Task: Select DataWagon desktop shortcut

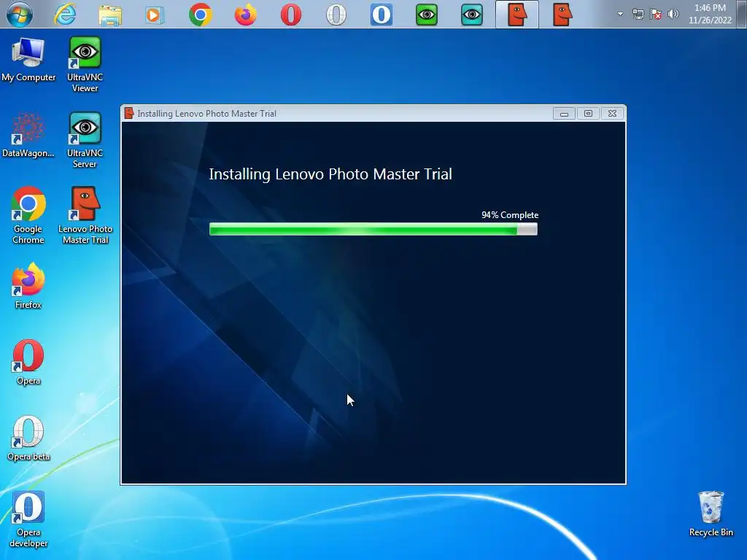Action: point(28,135)
